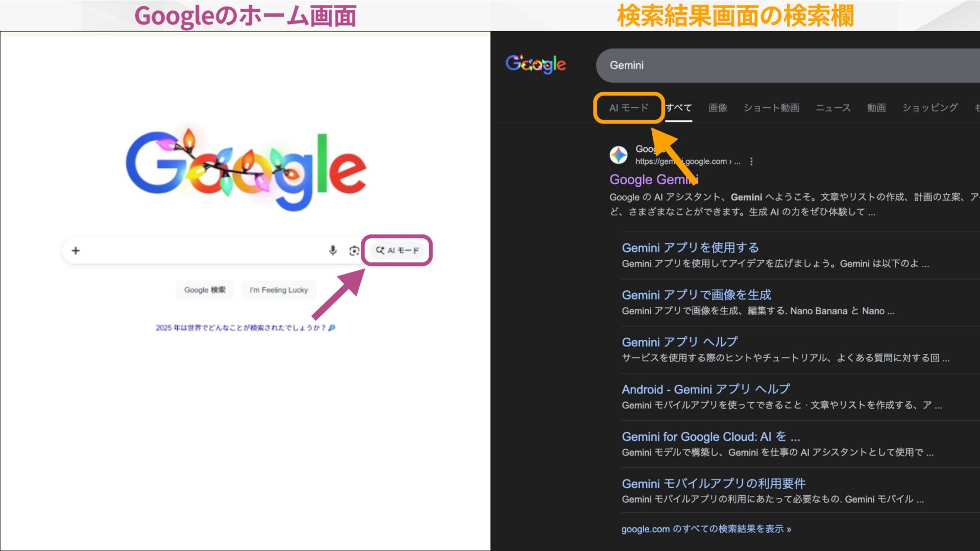The height and width of the screenshot is (551, 980).
Task: Click the I'm Feeling Lucky button
Action: pos(278,289)
